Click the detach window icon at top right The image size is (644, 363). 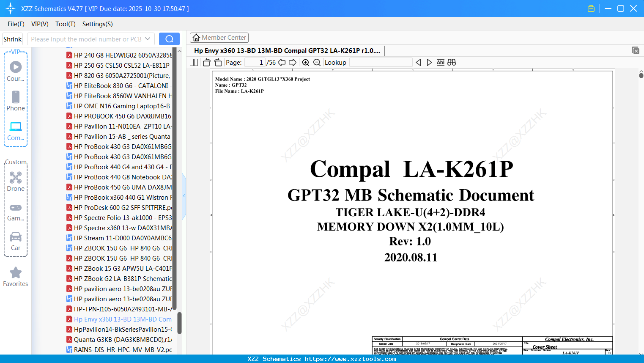(636, 50)
